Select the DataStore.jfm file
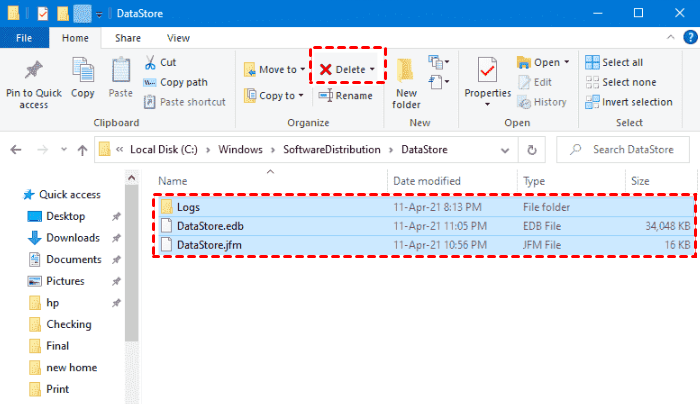The width and height of the screenshot is (700, 404). pyautogui.click(x=424, y=245)
